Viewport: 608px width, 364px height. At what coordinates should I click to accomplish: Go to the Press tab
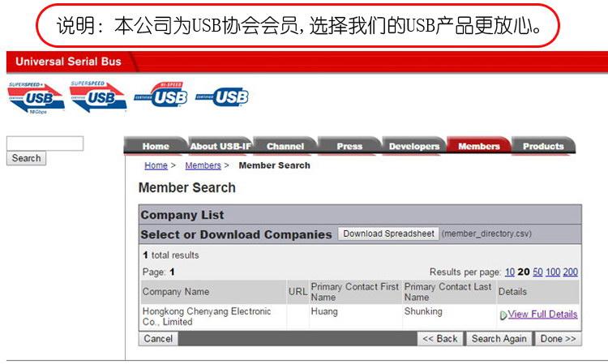[x=349, y=146]
